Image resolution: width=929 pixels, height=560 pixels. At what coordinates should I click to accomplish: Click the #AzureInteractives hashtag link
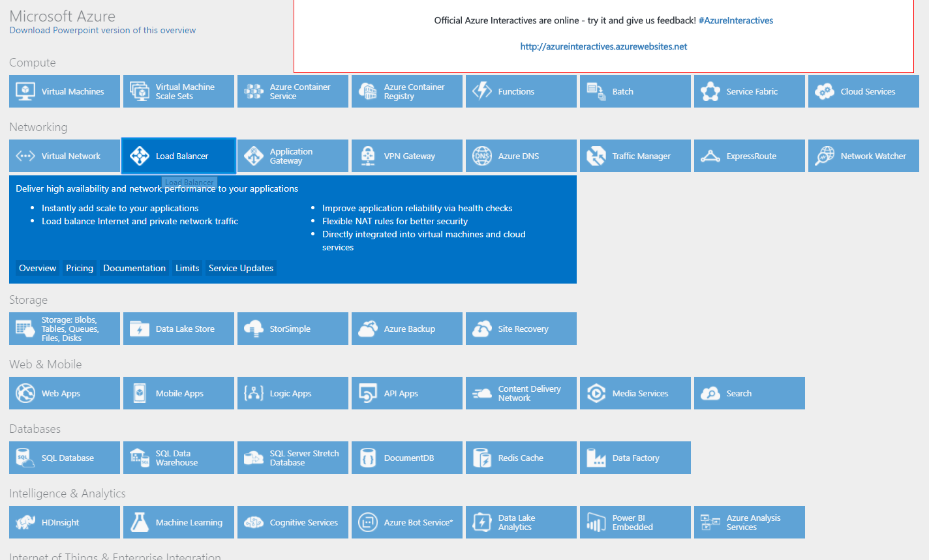[736, 20]
